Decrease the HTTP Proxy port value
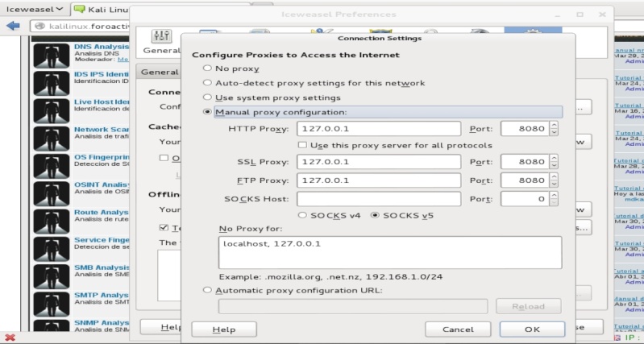 point(554,132)
